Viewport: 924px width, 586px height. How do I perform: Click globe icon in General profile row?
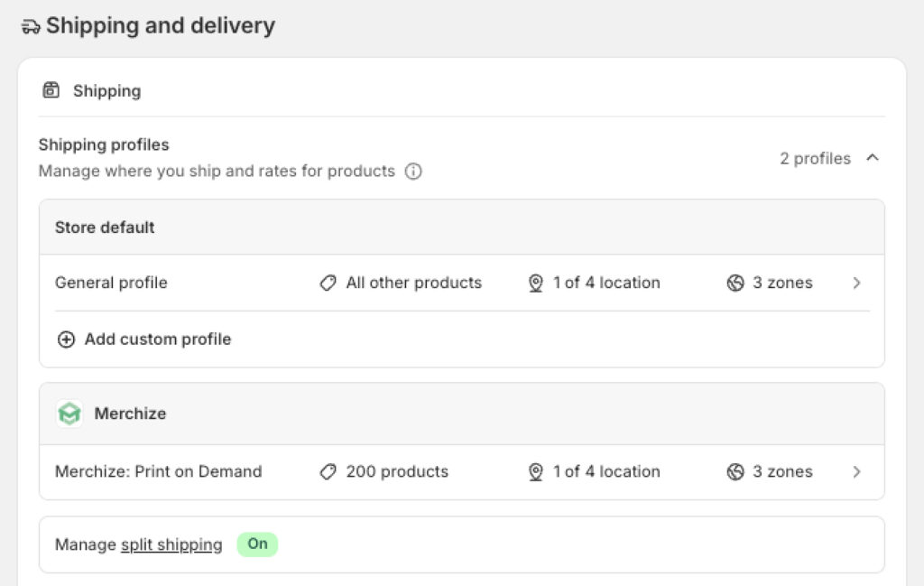[735, 283]
